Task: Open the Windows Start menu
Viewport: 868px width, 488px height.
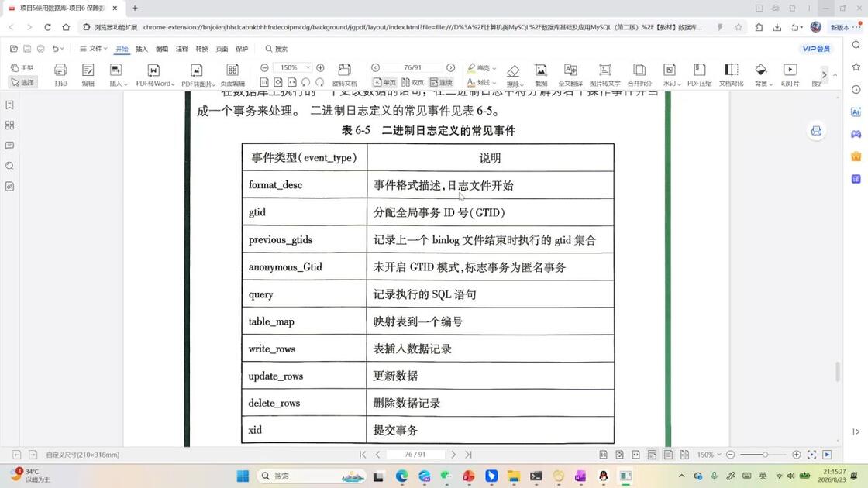Action: coord(243,476)
